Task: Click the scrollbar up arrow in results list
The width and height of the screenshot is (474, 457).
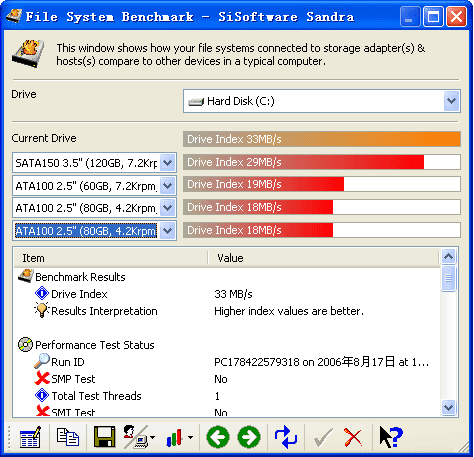Action: coord(448,256)
